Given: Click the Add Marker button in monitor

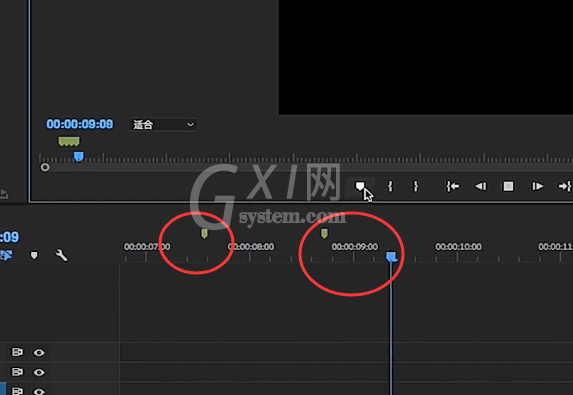Looking at the screenshot, I should point(360,186).
